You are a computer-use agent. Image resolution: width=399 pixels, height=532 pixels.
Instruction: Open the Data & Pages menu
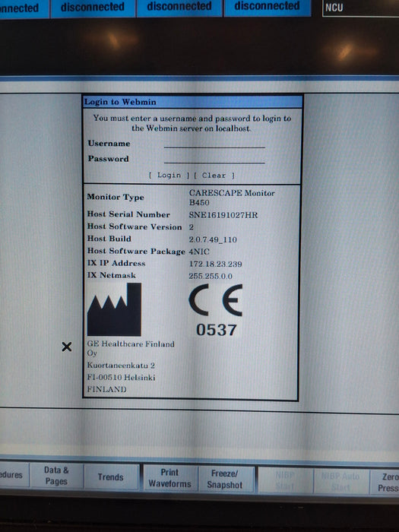click(56, 475)
